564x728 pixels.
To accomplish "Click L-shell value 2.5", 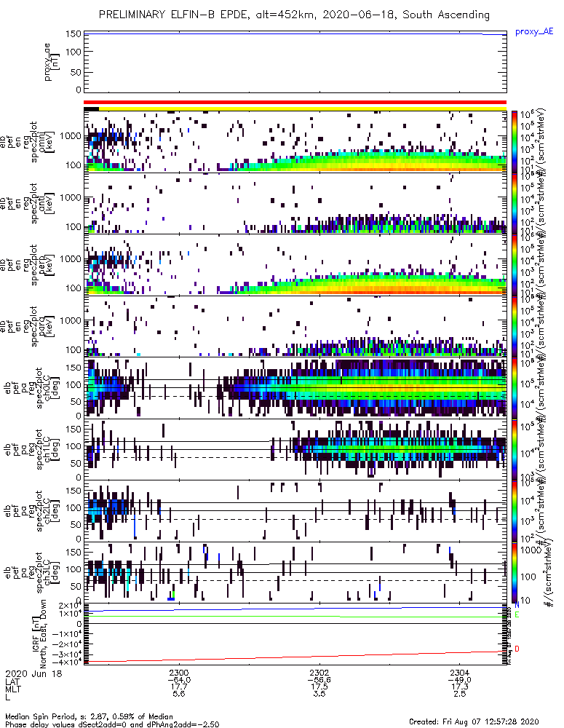I will click(459, 694).
